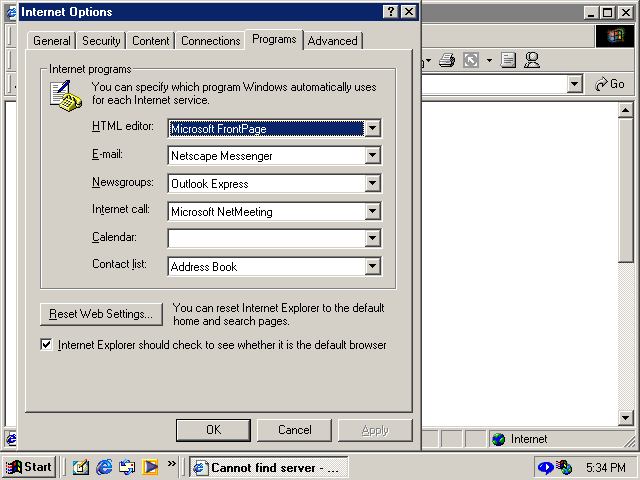Click the network connection tray icon

(x=564, y=467)
